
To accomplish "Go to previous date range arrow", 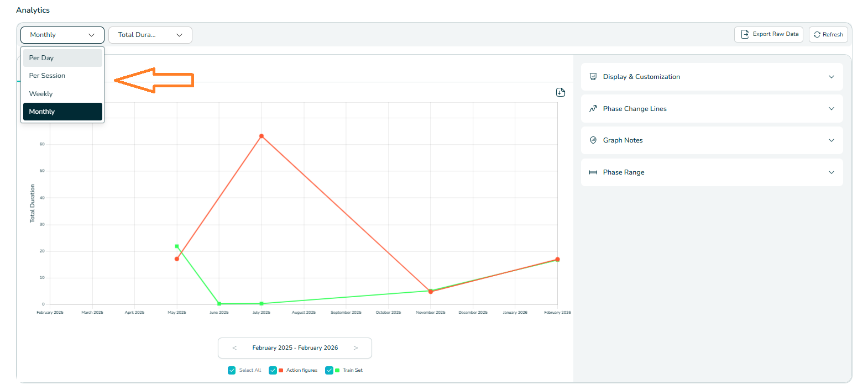I will [x=234, y=348].
